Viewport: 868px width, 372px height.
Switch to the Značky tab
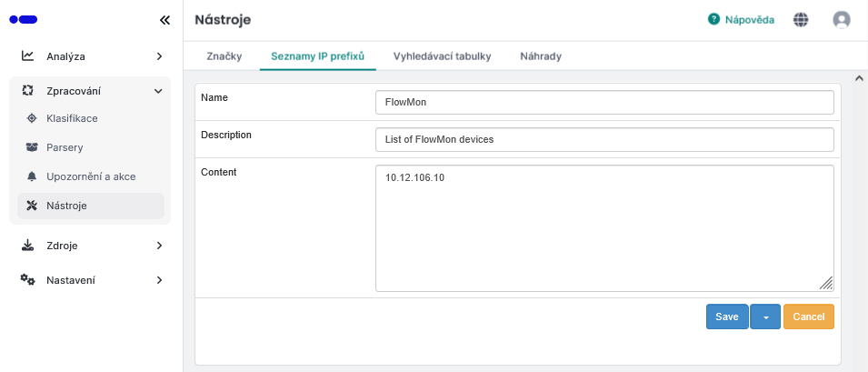(224, 56)
